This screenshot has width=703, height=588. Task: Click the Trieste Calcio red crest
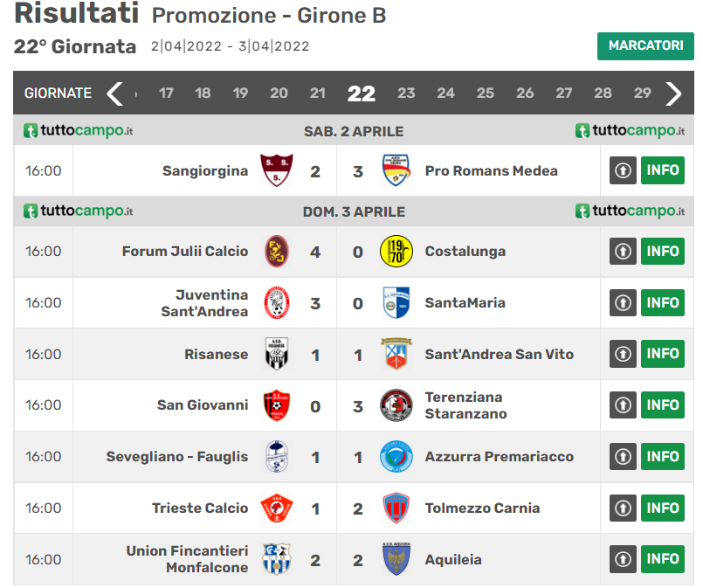[x=277, y=508]
